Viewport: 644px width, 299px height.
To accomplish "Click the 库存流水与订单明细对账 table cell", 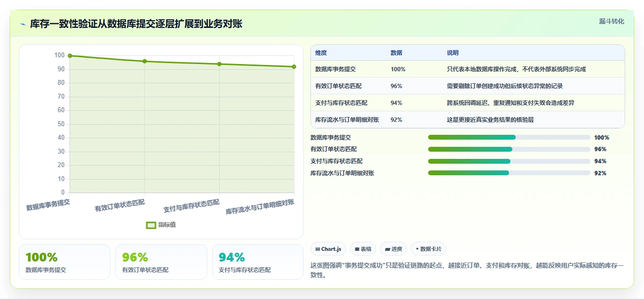I will [x=347, y=120].
